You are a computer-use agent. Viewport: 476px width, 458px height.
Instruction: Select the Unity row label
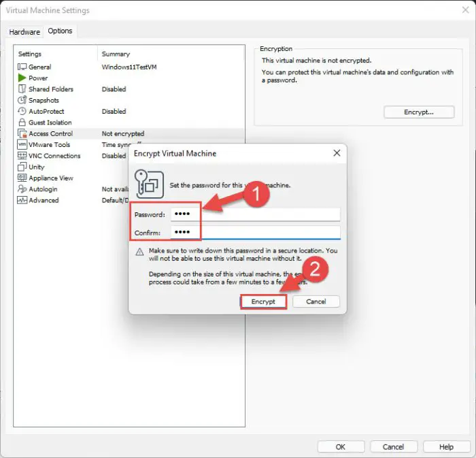pyautogui.click(x=37, y=167)
